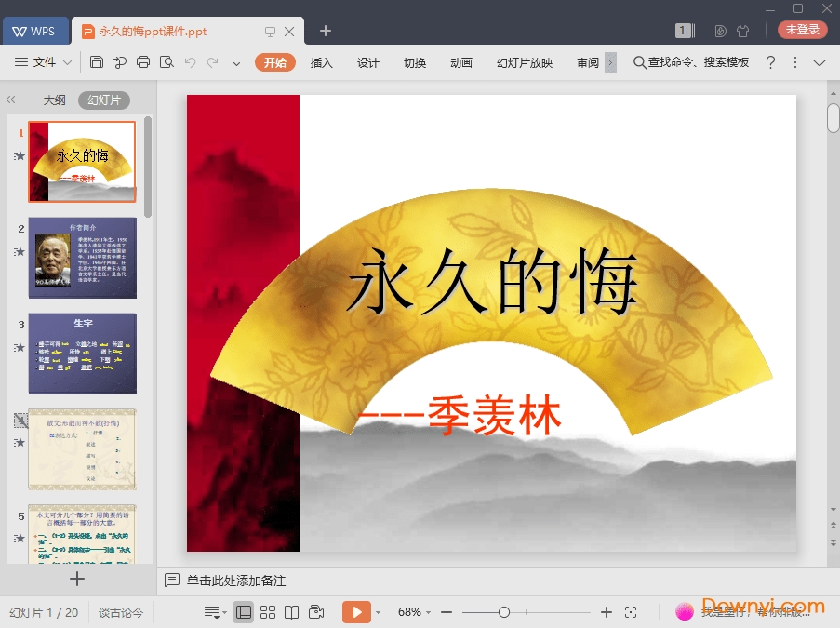Click the 未登录 login button

click(x=801, y=29)
